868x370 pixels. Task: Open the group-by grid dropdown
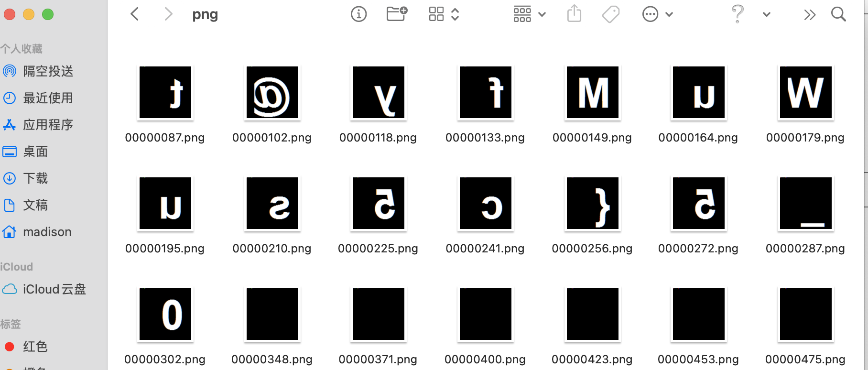530,14
